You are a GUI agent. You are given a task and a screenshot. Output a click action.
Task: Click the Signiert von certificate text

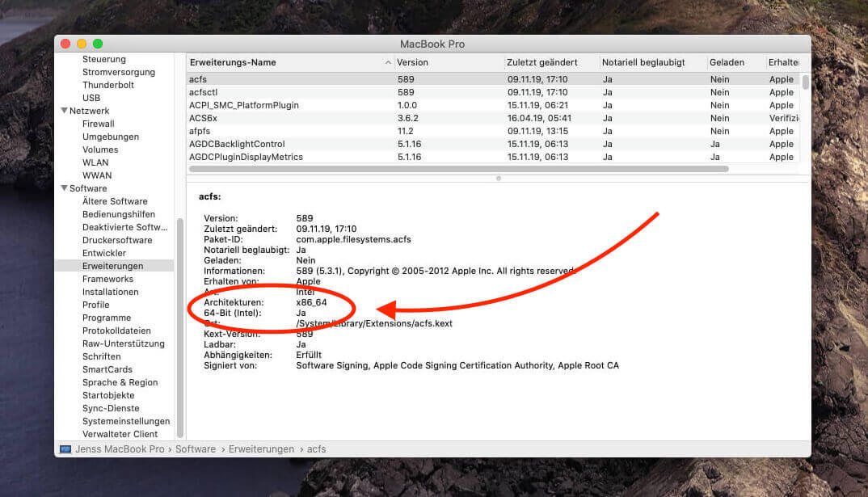(457, 366)
